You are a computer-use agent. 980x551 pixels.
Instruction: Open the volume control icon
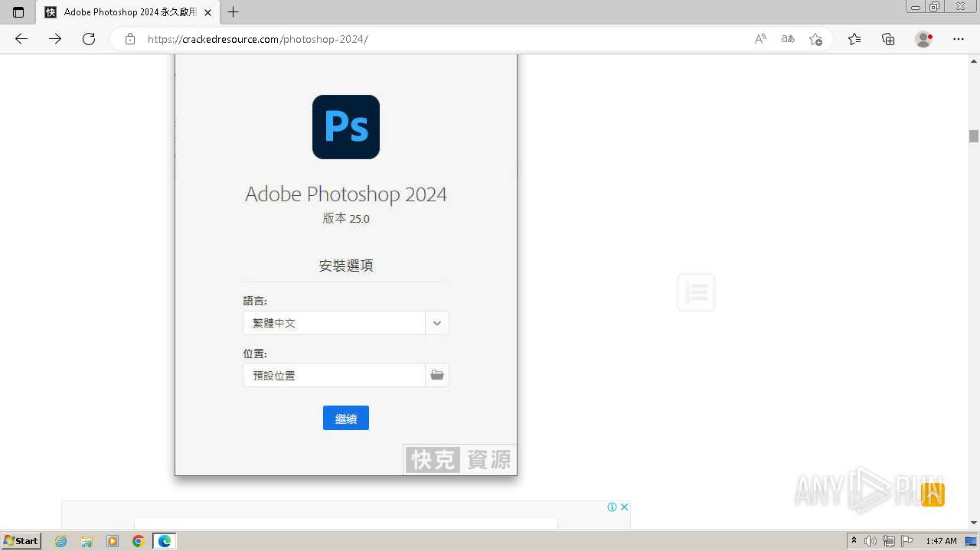point(871,541)
